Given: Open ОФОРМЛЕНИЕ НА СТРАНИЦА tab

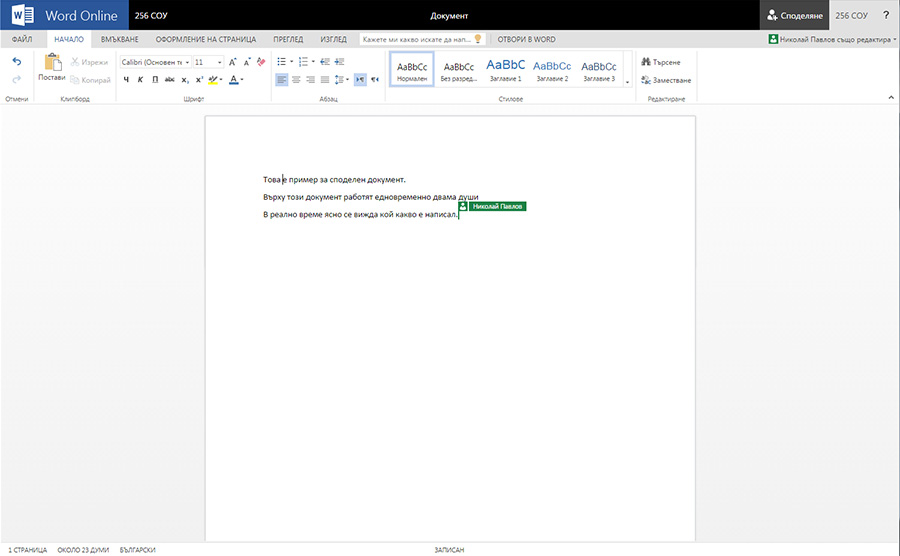Looking at the screenshot, I should click(205, 40).
